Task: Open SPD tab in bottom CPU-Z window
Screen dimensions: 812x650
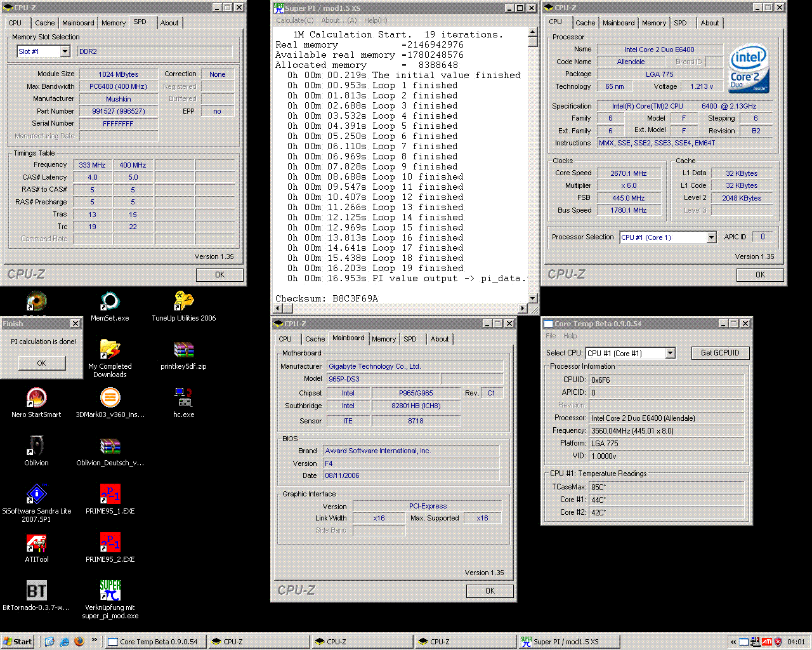Action: 410,339
